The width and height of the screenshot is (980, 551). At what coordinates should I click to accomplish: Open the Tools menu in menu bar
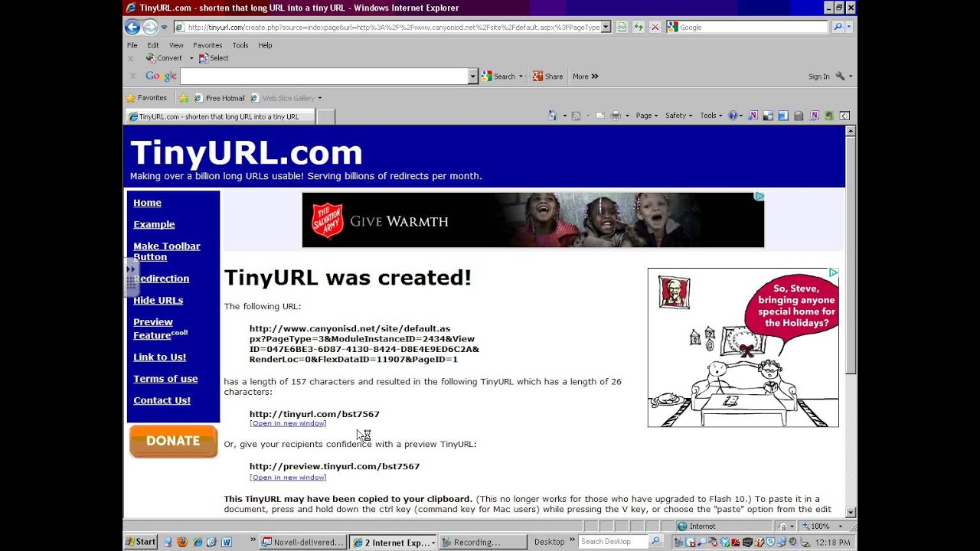[x=240, y=45]
